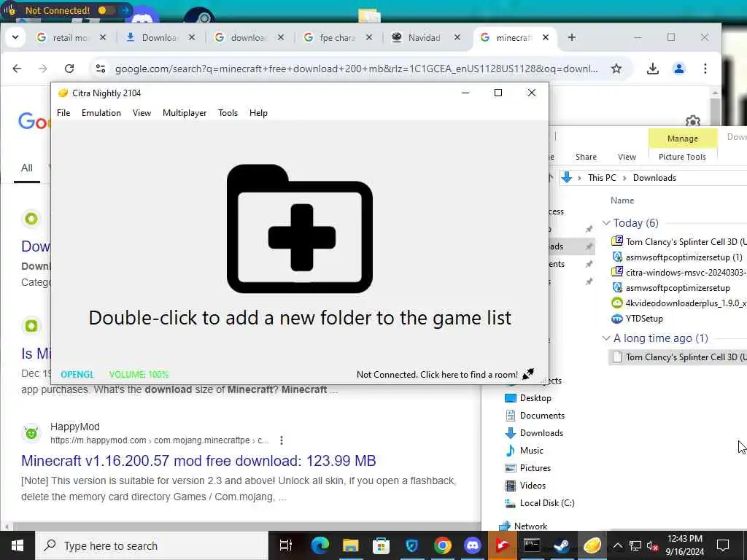
Task: Open the Manage tab in File Explorer
Action: point(682,139)
